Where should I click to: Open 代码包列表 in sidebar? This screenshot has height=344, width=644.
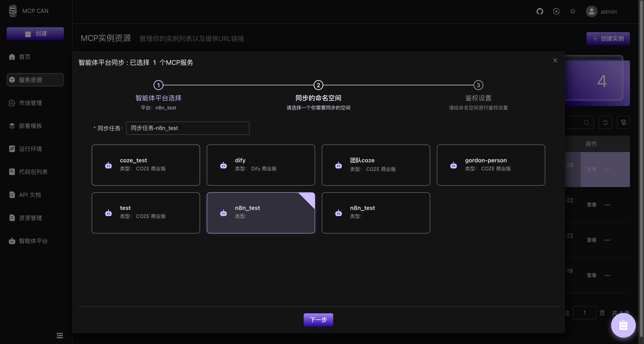click(x=33, y=172)
